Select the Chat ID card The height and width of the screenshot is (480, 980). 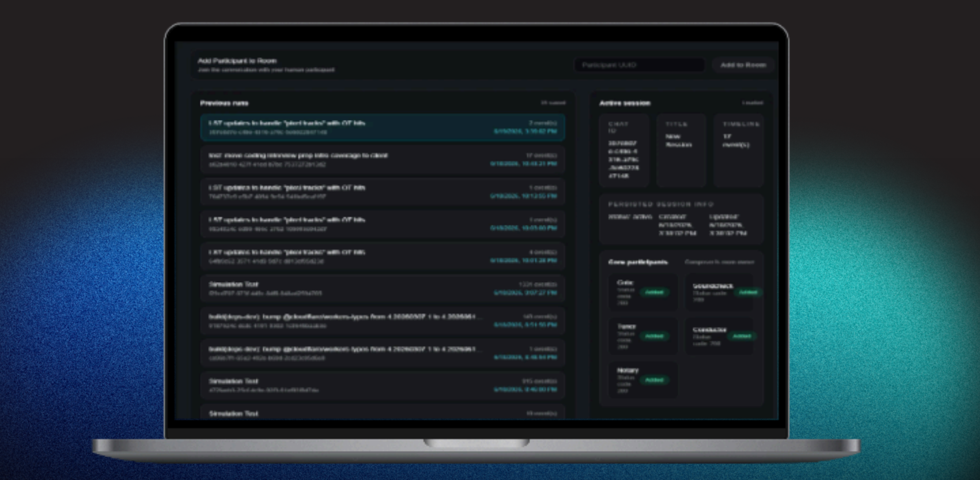[x=624, y=150]
